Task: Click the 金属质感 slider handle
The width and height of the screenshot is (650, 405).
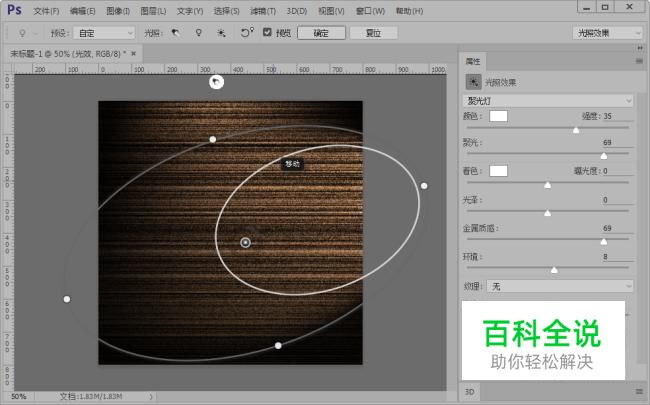Action: 604,242
